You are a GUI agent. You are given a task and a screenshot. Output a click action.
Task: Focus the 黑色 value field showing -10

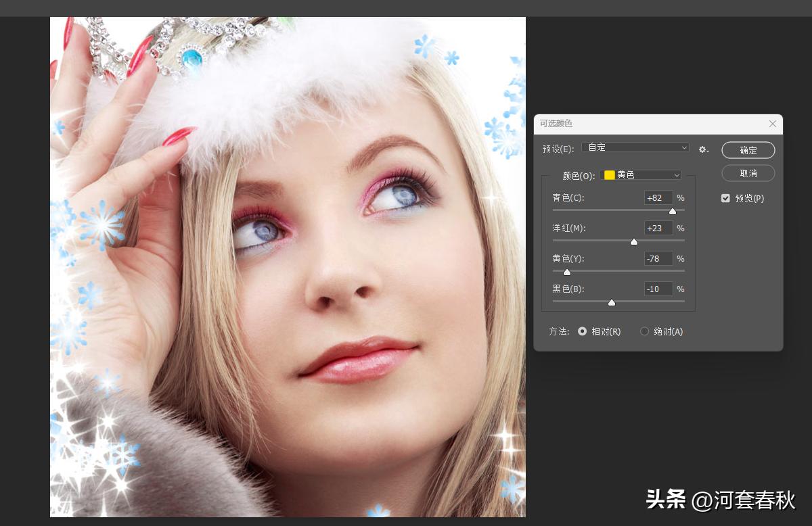coord(658,289)
